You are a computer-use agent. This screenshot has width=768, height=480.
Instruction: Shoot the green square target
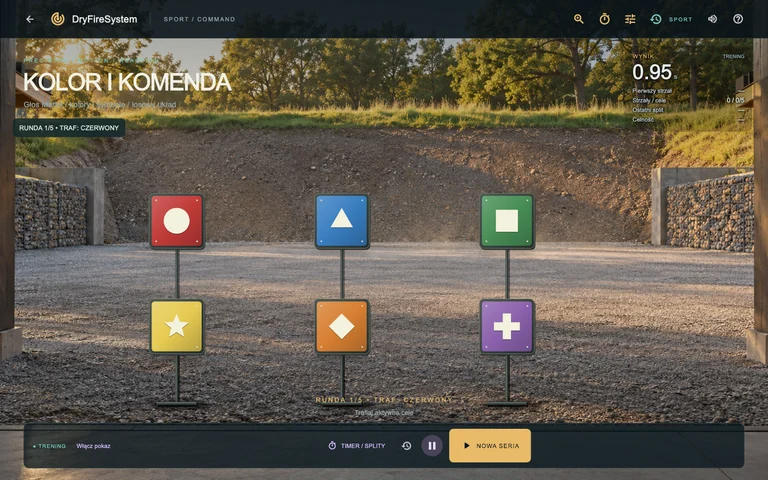[507, 221]
